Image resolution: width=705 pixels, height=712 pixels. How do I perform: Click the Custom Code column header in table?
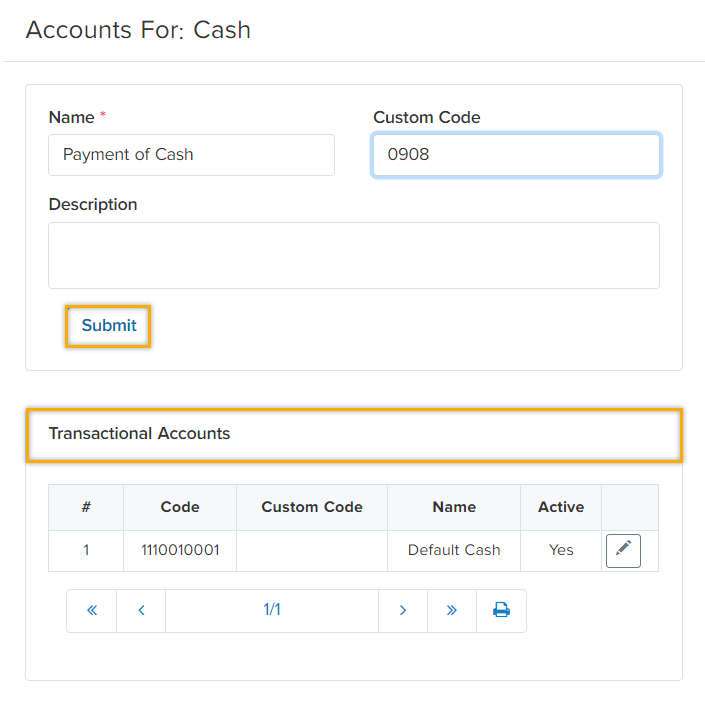pyautogui.click(x=312, y=507)
